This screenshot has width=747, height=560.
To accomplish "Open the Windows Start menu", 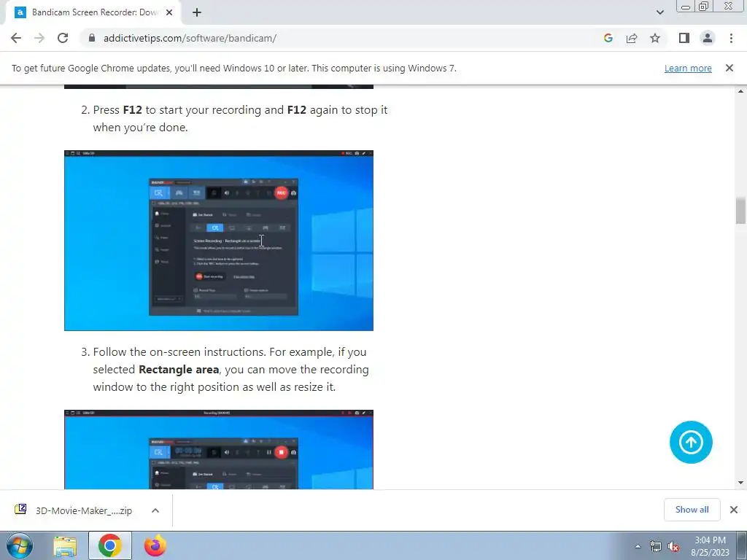I will (20, 545).
